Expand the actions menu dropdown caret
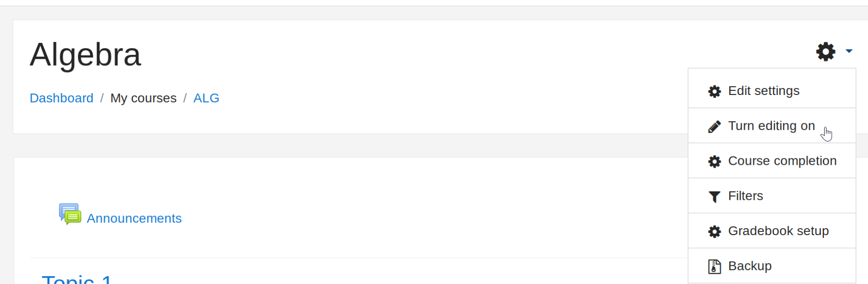The image size is (868, 284). click(x=849, y=51)
